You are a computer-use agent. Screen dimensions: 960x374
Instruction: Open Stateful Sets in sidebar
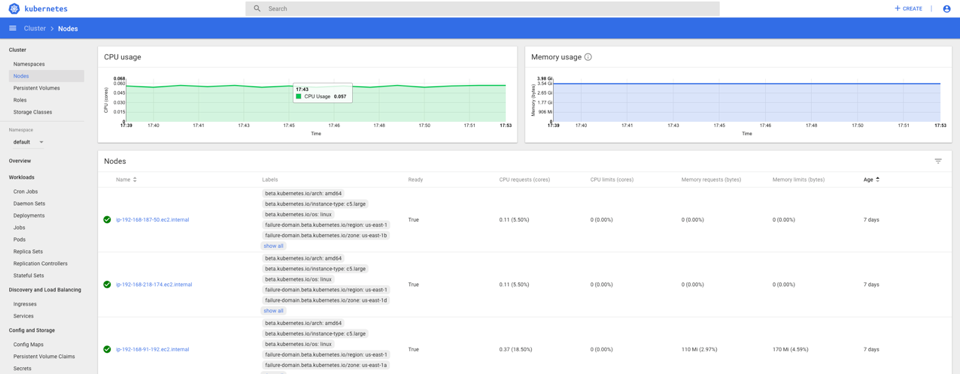[x=28, y=275]
